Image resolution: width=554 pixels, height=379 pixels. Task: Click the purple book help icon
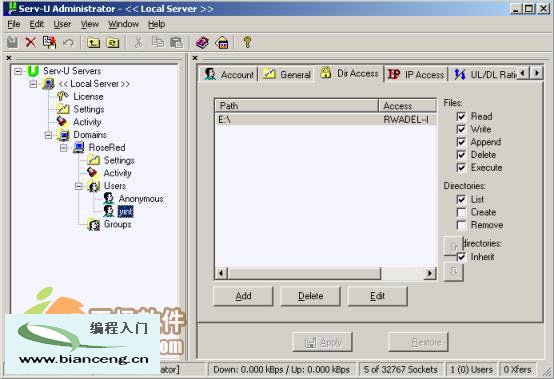(202, 43)
